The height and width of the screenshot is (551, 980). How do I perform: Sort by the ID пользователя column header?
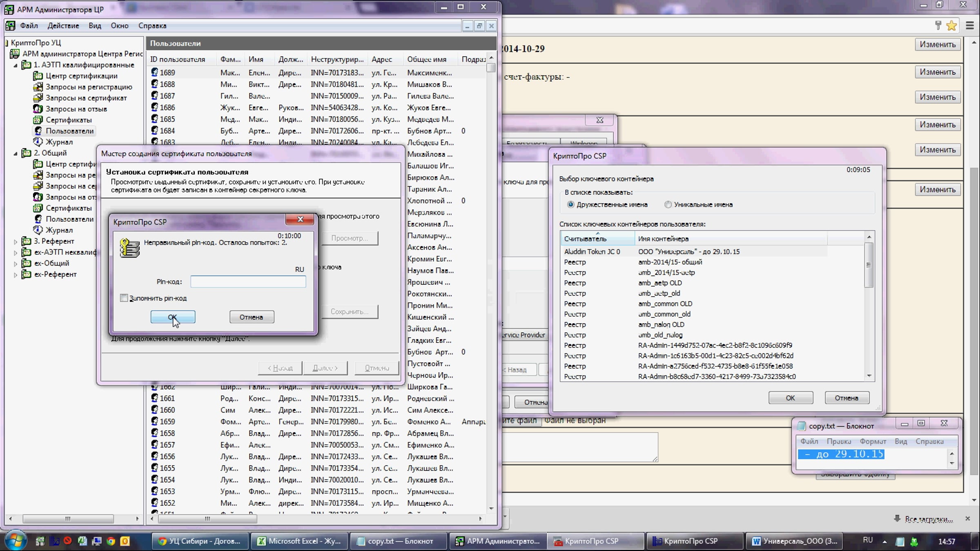point(183,59)
